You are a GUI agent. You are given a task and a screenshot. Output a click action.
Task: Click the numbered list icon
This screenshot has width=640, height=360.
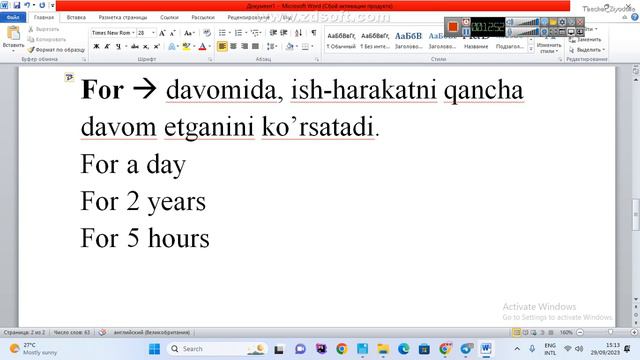tap(238, 33)
